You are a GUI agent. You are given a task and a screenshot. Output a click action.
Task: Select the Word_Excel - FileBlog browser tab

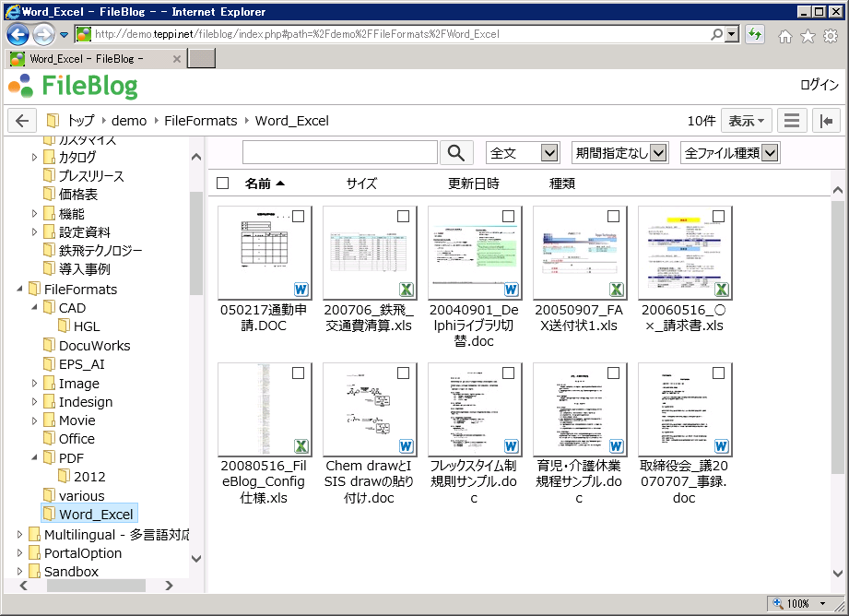tap(95, 58)
